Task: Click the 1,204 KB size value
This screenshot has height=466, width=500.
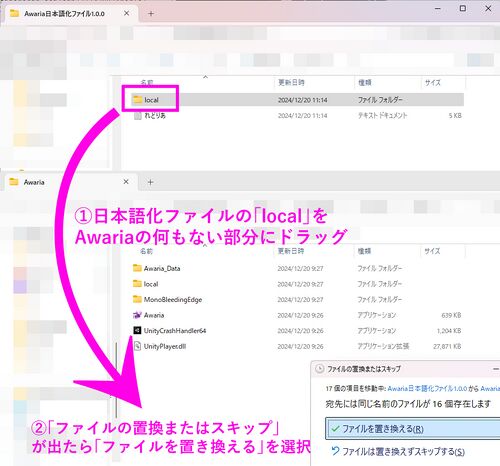Action: [x=449, y=331]
